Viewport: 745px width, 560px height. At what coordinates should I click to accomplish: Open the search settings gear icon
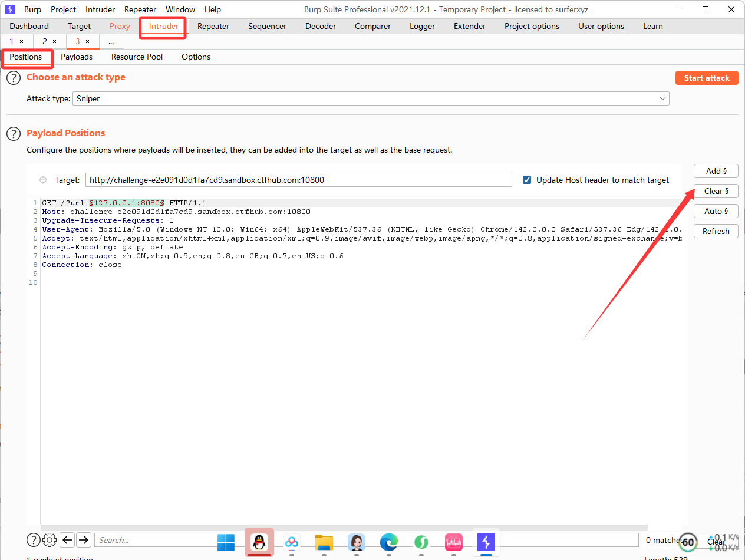50,540
